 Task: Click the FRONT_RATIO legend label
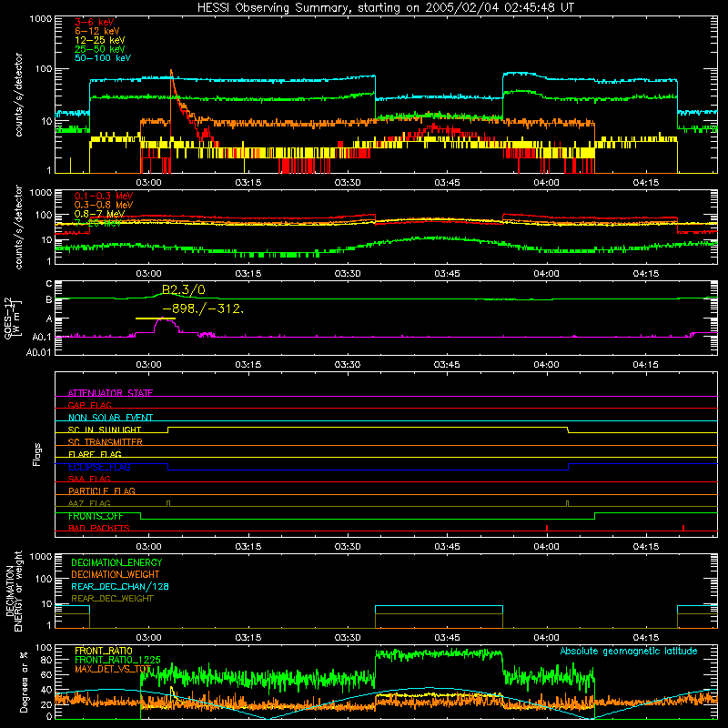coord(104,651)
